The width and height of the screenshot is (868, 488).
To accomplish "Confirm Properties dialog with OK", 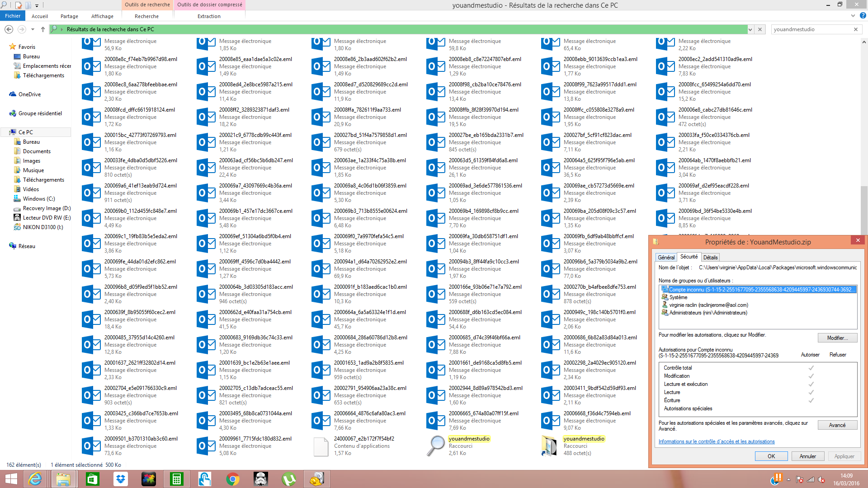I will click(771, 456).
